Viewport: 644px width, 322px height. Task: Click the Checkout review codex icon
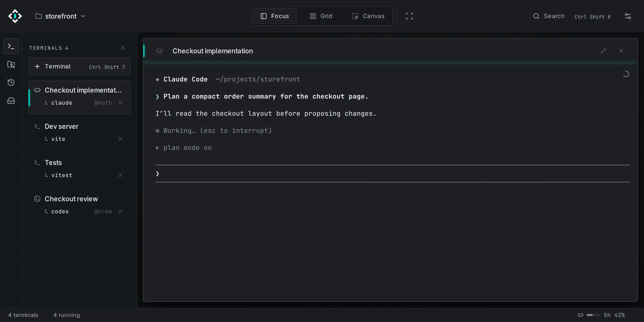coord(37,199)
